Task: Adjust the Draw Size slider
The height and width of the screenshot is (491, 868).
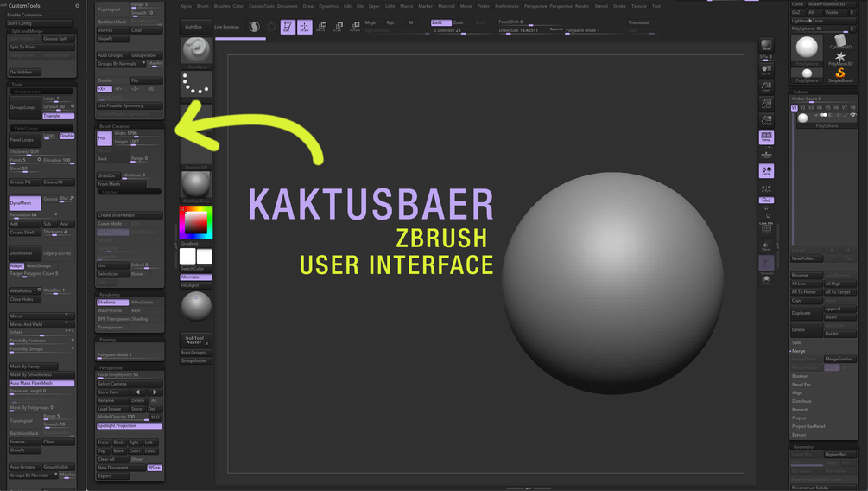Action: click(x=530, y=31)
